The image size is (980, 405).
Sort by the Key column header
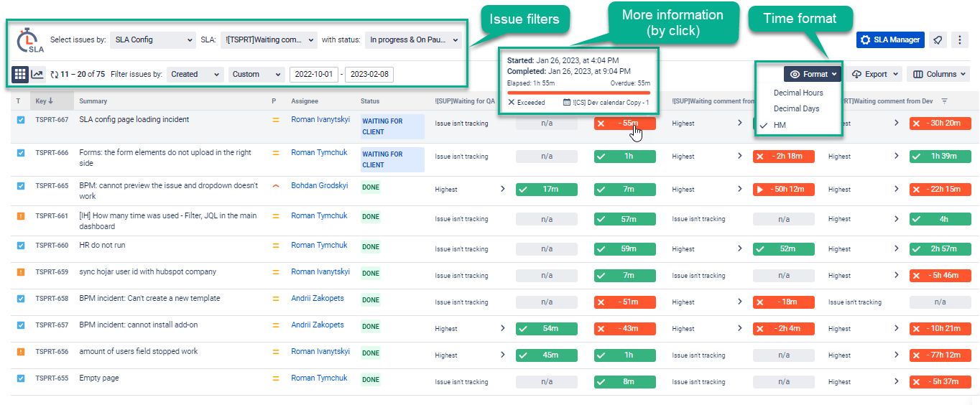(44, 101)
